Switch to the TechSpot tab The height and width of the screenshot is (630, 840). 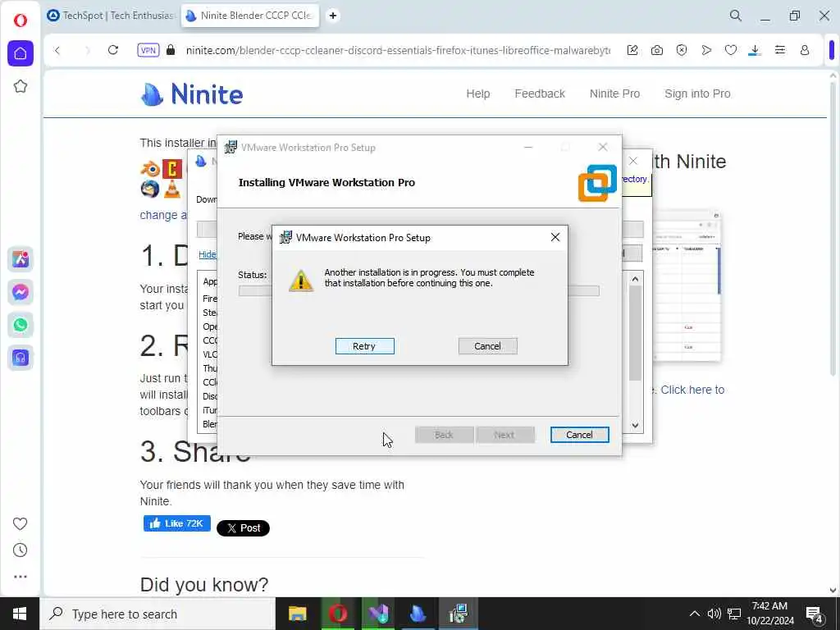(111, 16)
